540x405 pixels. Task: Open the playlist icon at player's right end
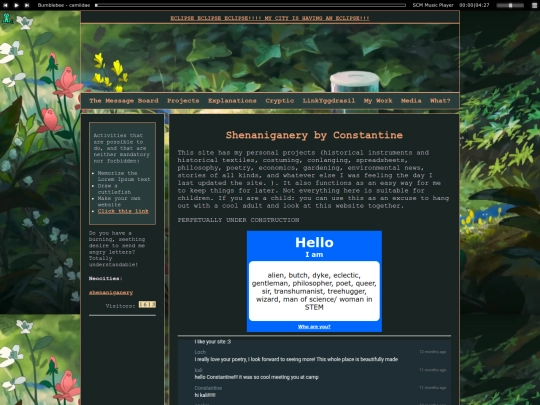[x=534, y=5]
